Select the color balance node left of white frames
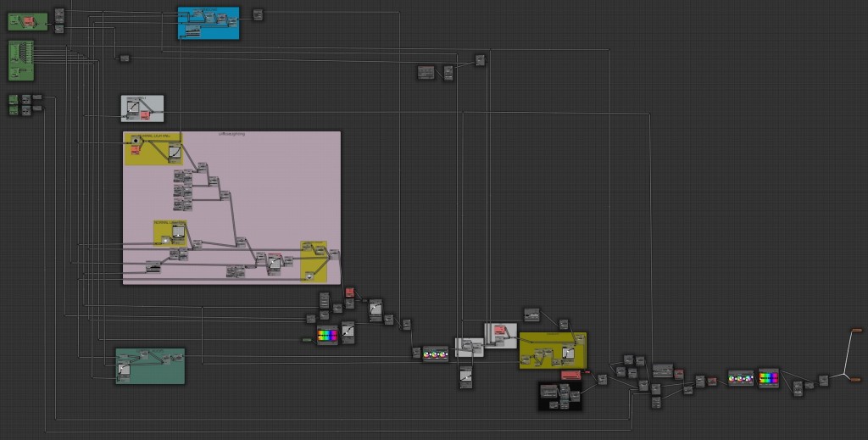The image size is (868, 440). [436, 354]
